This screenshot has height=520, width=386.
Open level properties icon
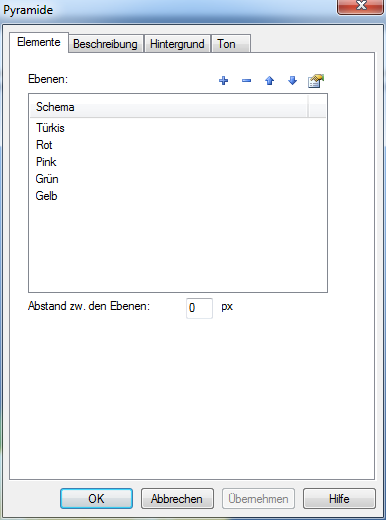316,81
